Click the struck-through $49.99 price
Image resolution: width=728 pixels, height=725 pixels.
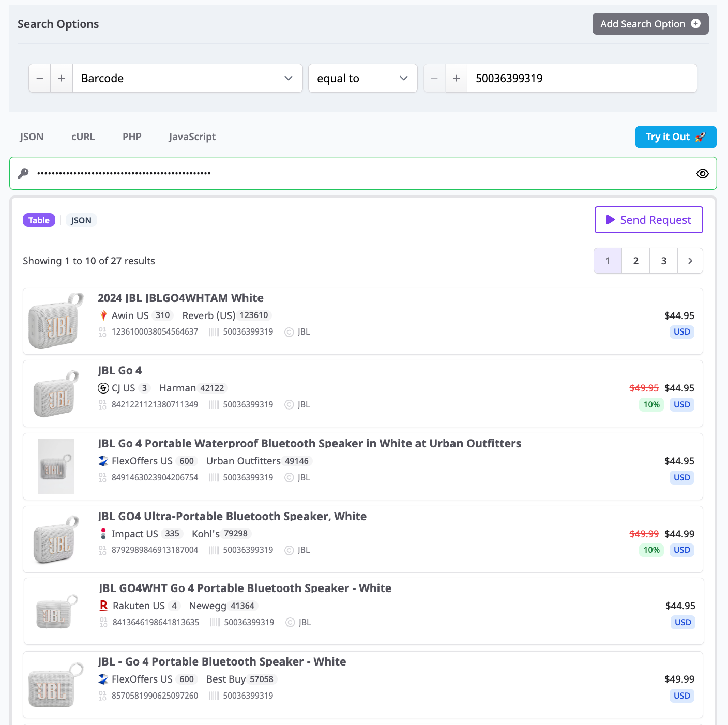tap(644, 534)
